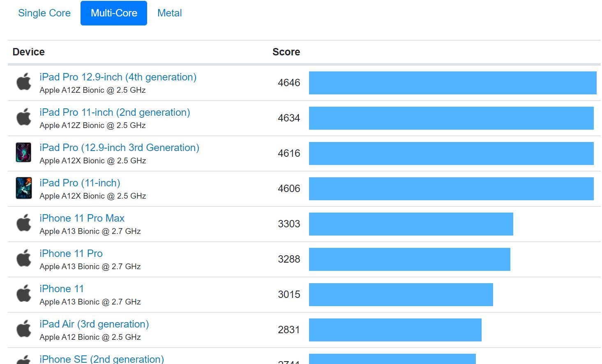
Task: Click the score value 3303
Action: click(289, 224)
